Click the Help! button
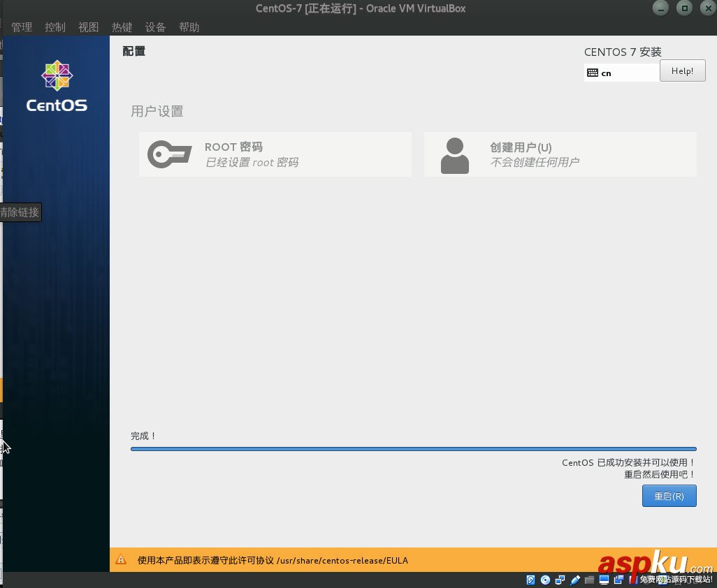The width and height of the screenshot is (717, 588). point(682,71)
